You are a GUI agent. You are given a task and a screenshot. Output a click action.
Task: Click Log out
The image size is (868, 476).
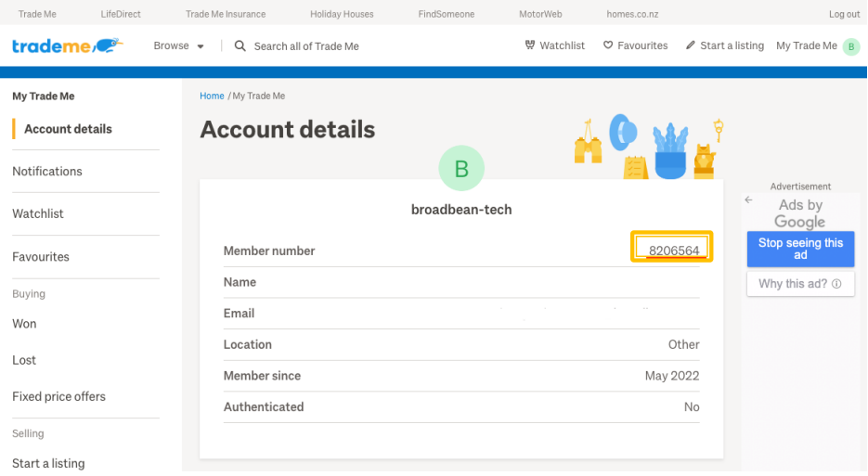coord(844,14)
